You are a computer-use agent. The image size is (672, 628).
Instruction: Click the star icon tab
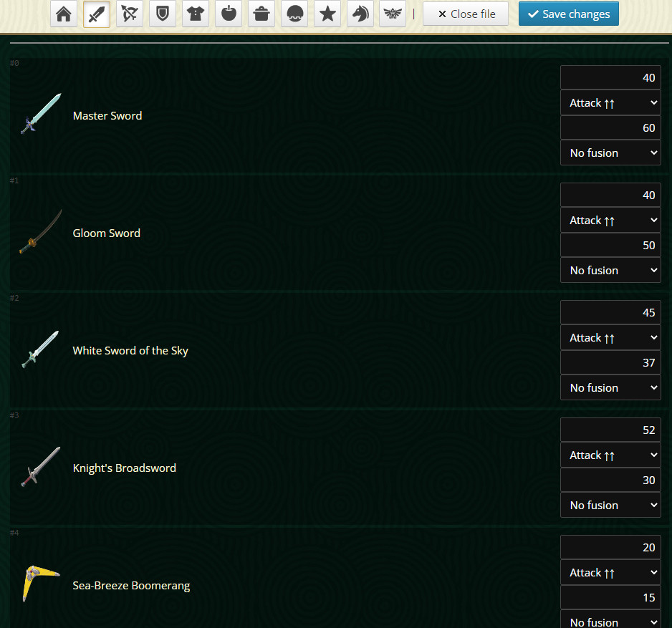tap(327, 14)
